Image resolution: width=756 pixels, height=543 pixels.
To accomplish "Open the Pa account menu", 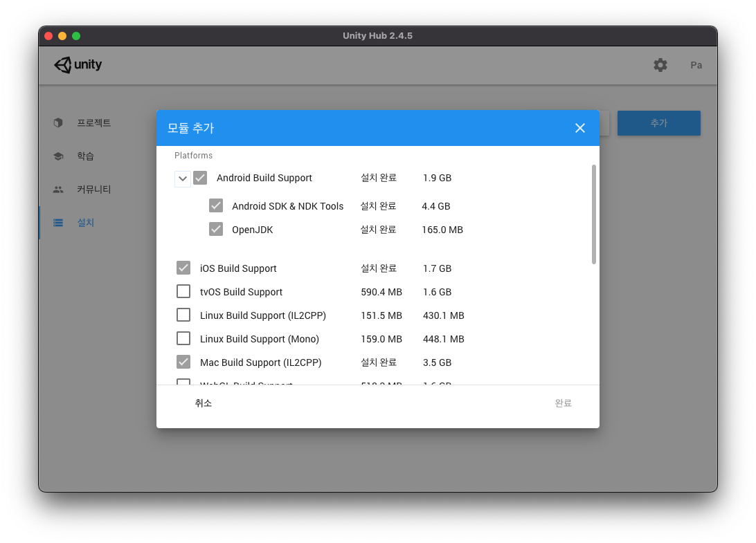I will [x=696, y=65].
